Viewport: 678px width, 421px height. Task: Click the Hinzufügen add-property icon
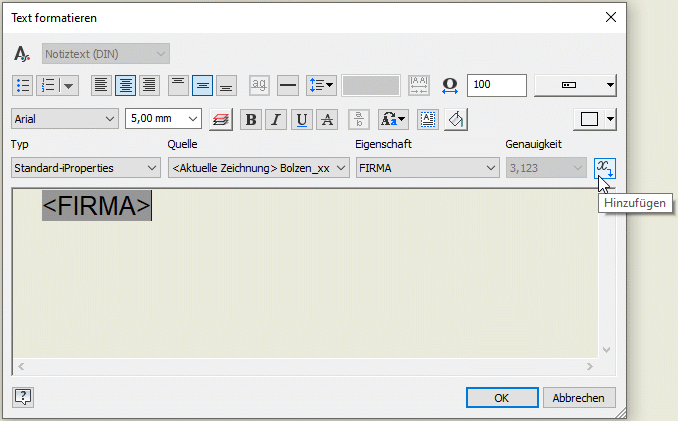coord(605,168)
